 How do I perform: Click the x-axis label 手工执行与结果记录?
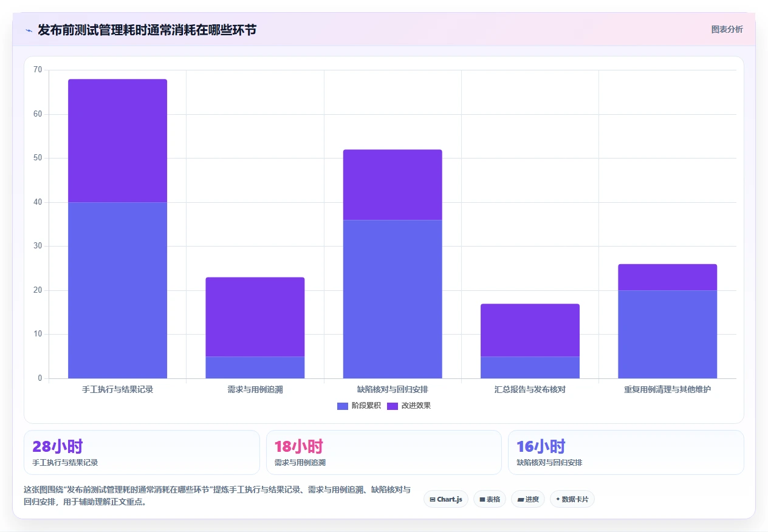tap(117, 389)
